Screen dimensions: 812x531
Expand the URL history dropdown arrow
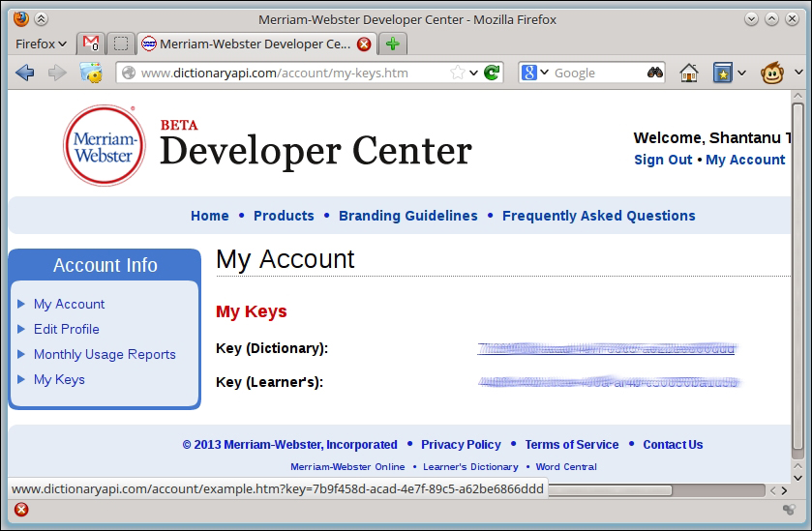(x=474, y=73)
